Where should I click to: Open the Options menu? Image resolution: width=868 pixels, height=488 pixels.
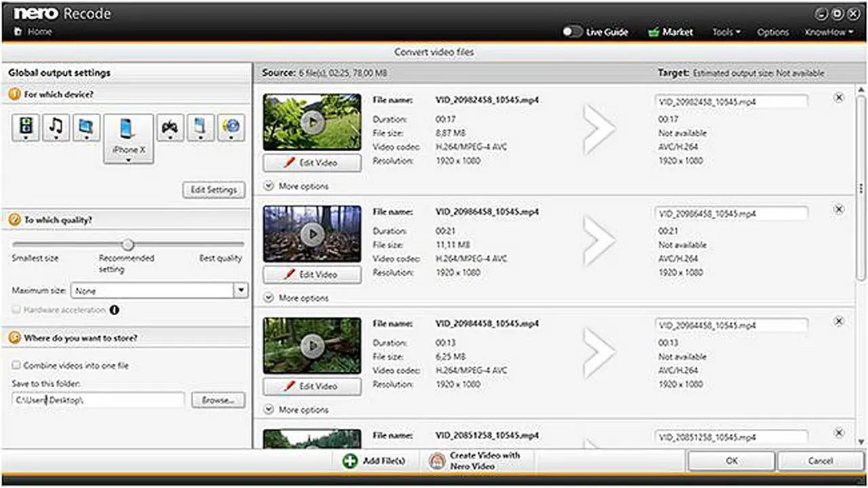pos(772,32)
